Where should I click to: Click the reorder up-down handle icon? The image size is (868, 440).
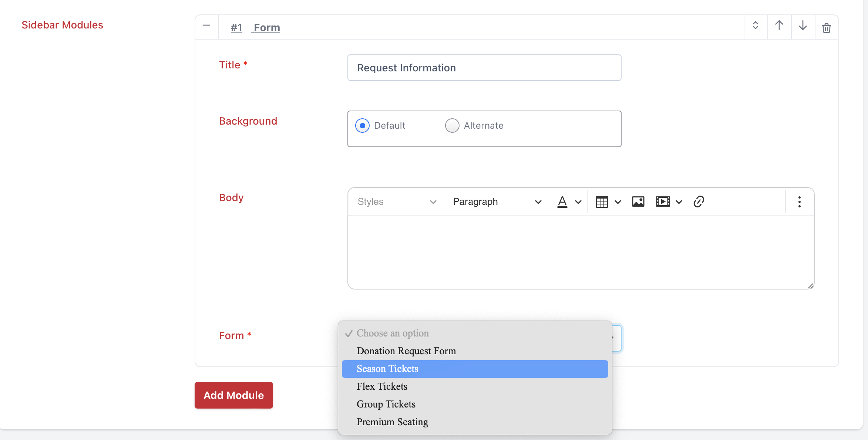(756, 26)
